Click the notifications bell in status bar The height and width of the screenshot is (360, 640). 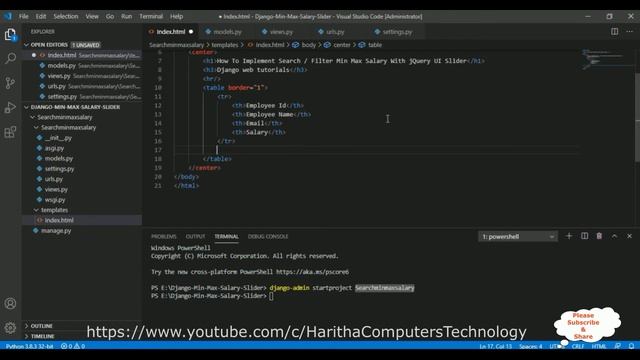[631, 346]
